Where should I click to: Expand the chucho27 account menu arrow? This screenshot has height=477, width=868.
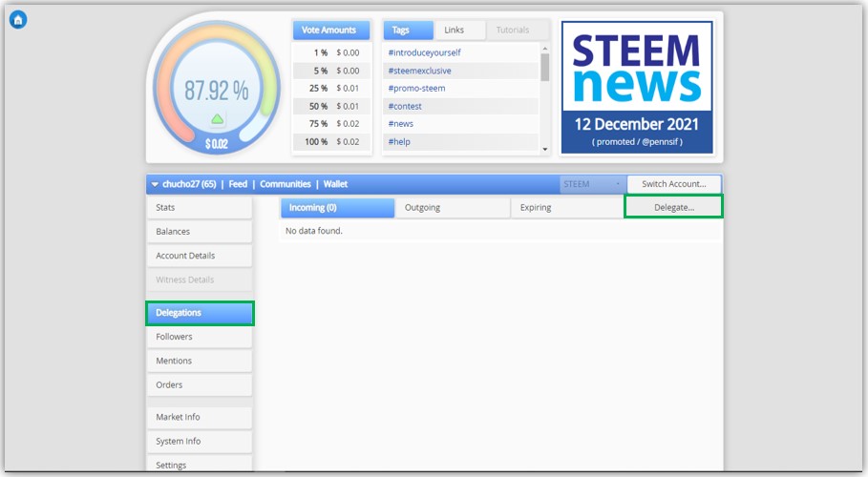pyautogui.click(x=155, y=184)
